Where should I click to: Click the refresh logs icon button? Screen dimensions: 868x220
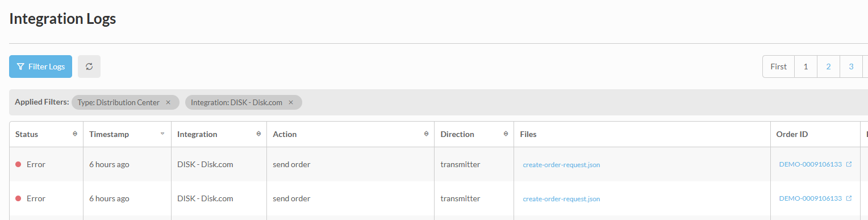tap(89, 67)
